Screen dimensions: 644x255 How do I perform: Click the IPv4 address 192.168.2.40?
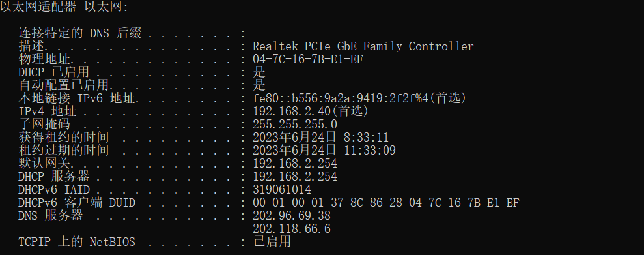coord(292,112)
